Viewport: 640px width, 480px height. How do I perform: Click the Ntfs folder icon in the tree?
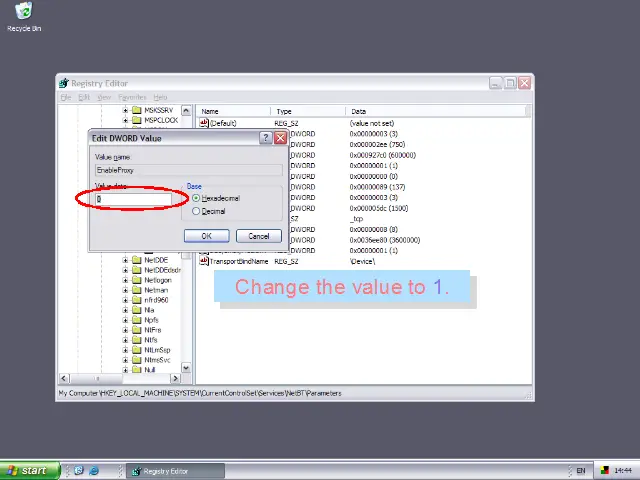tap(137, 340)
